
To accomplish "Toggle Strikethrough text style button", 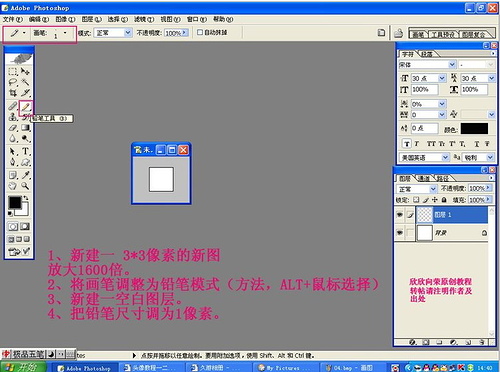I will click(487, 144).
